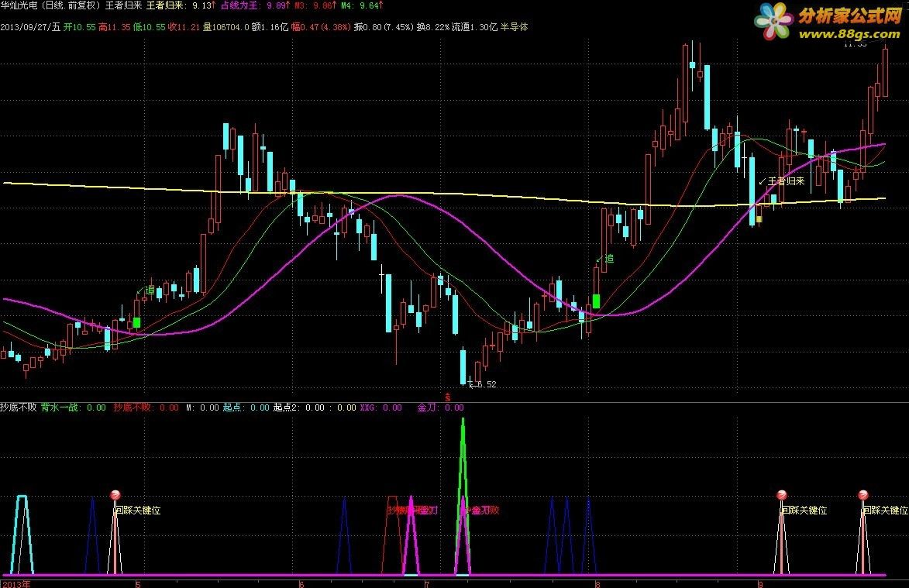This screenshot has width=909, height=588.
Task: Click the turnover amount 额1.16亿
Action: pyautogui.click(x=270, y=26)
